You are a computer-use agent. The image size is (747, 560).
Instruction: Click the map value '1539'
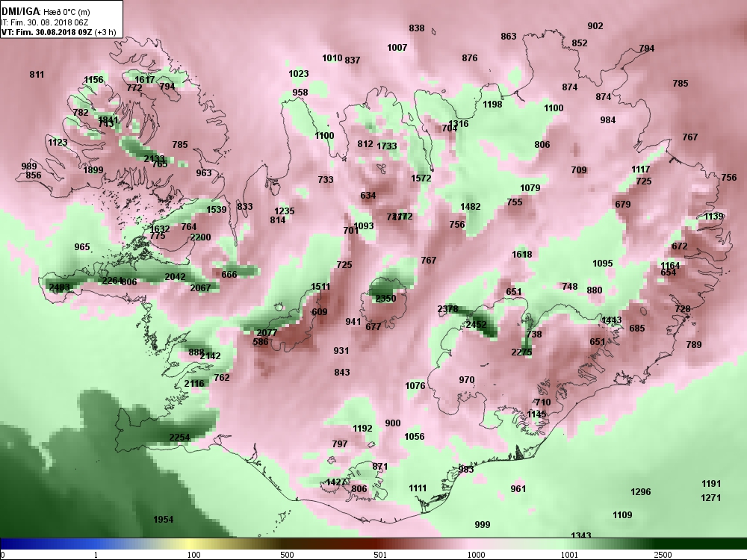(217, 210)
